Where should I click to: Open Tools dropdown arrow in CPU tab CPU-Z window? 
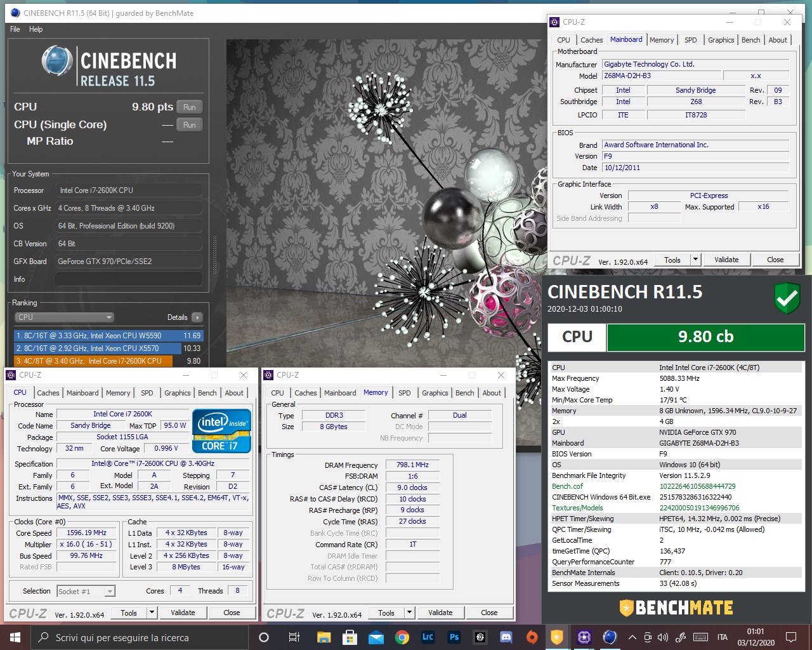tap(152, 613)
